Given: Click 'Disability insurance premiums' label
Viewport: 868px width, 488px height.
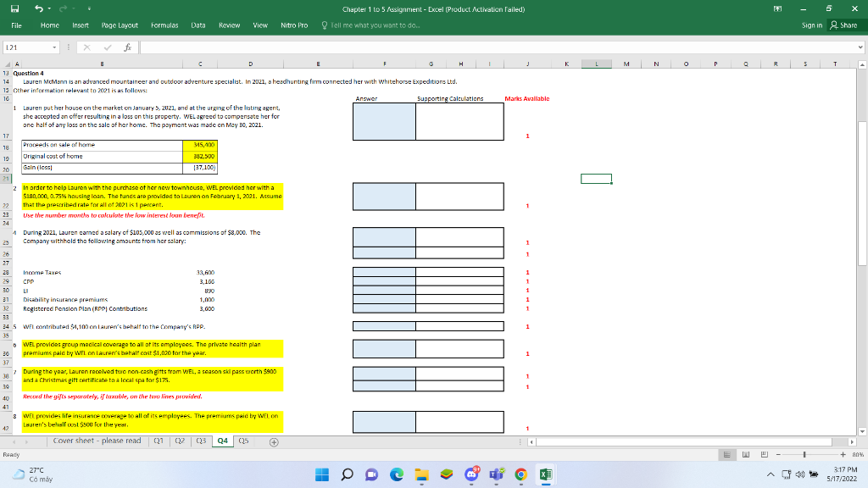Looking at the screenshot, I should tap(65, 300).
